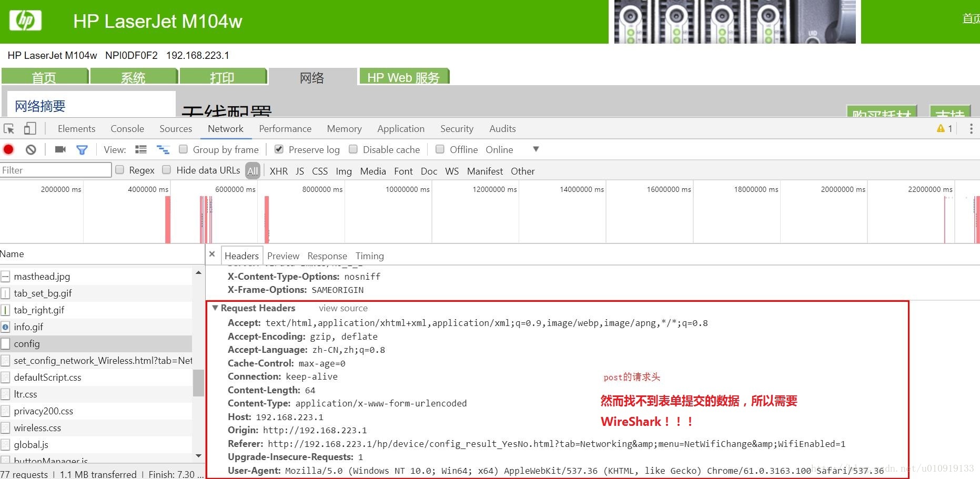This screenshot has width=980, height=479.
Task: Click view source for Request Headers
Action: tap(343, 308)
